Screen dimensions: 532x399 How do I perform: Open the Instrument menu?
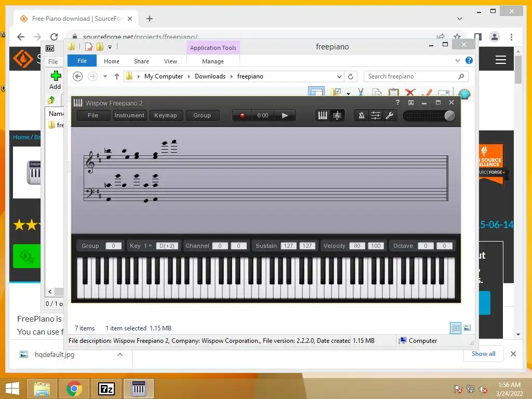[x=129, y=115]
